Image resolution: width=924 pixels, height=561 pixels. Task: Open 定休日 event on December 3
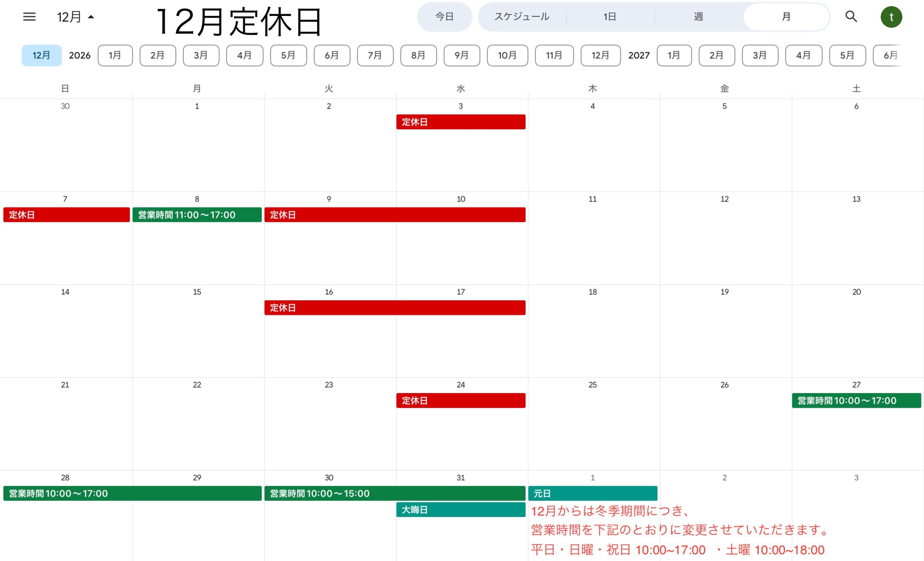click(x=461, y=122)
